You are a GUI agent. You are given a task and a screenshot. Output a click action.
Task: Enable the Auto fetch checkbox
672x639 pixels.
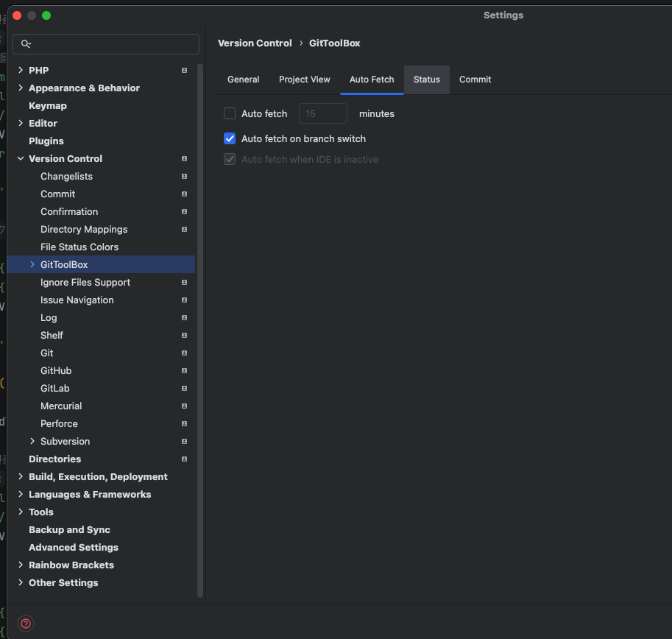tap(230, 113)
